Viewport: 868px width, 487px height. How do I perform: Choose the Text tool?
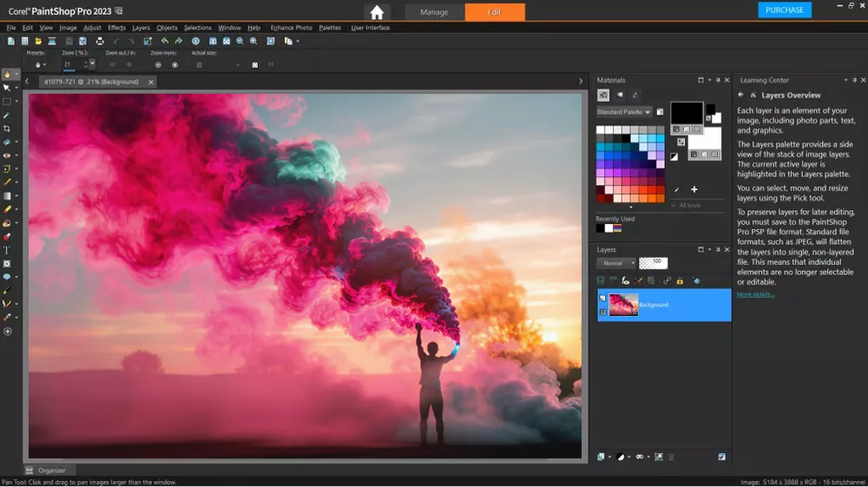click(7, 250)
